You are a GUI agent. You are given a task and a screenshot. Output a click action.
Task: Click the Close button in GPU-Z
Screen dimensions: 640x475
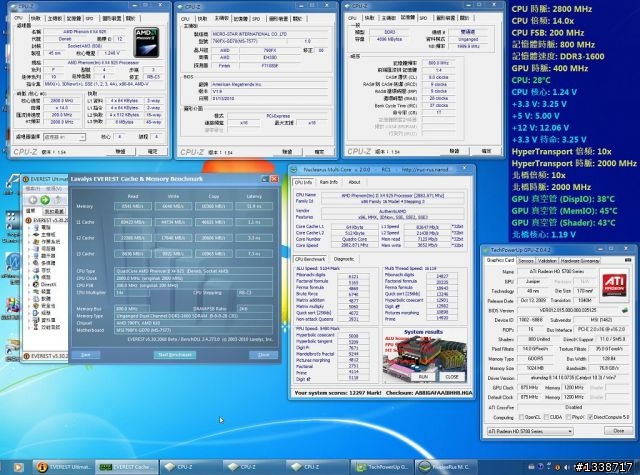[618, 431]
